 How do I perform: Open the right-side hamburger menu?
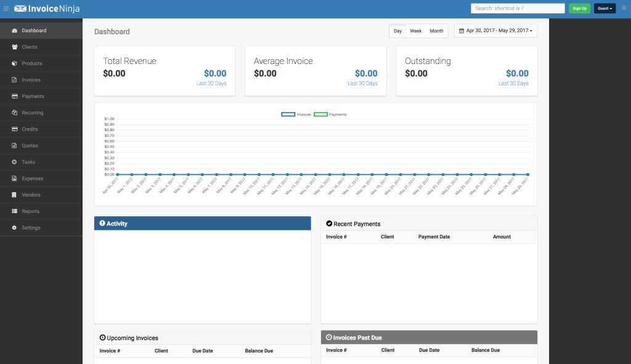click(x=624, y=8)
